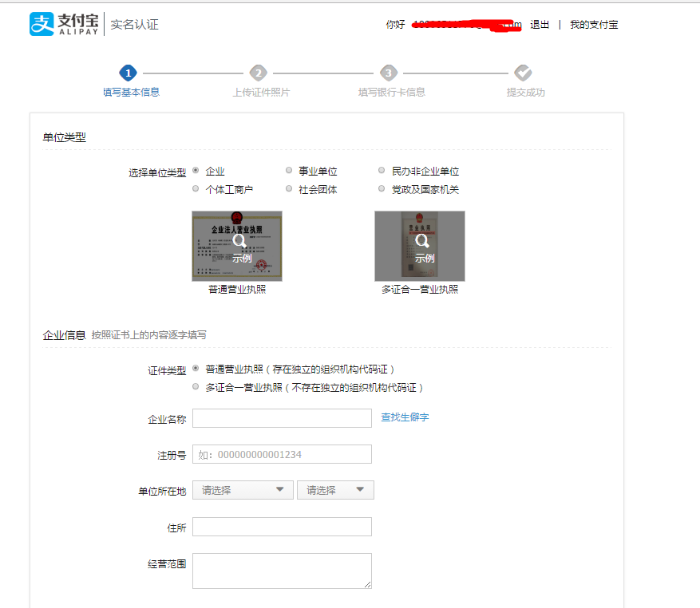The height and width of the screenshot is (608, 700).
Task: Click the 企业信息 section heading
Action: [64, 335]
